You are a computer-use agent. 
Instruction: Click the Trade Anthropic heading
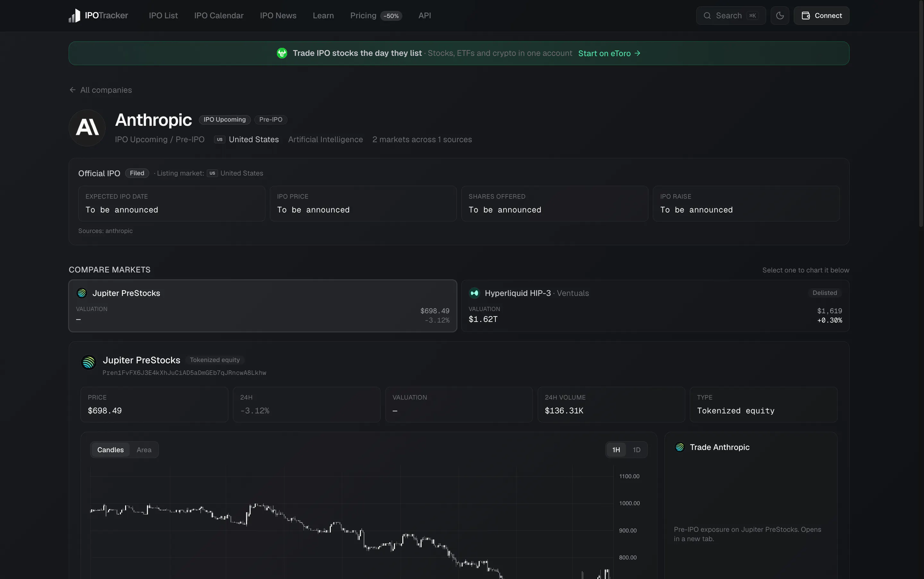coord(720,447)
